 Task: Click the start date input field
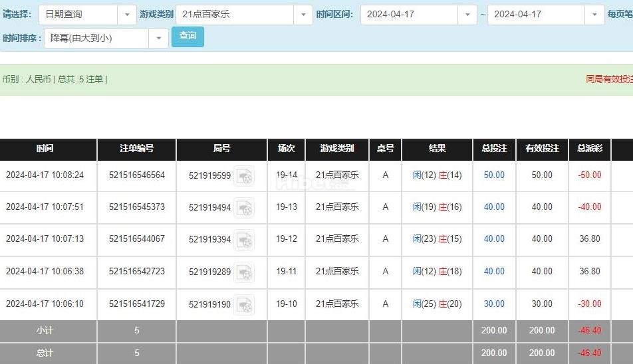tap(410, 15)
